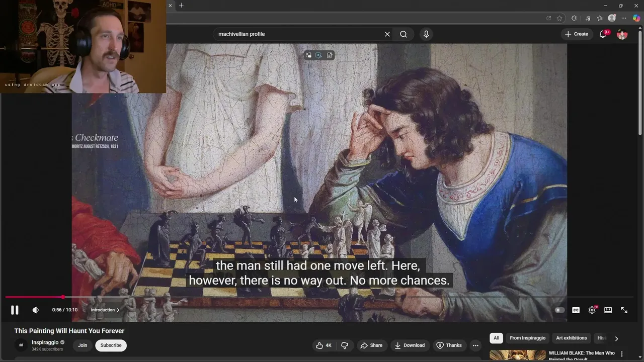Viewport: 644px width, 362px height.
Task: Expand the Introduction chapter label
Action: [x=105, y=310]
